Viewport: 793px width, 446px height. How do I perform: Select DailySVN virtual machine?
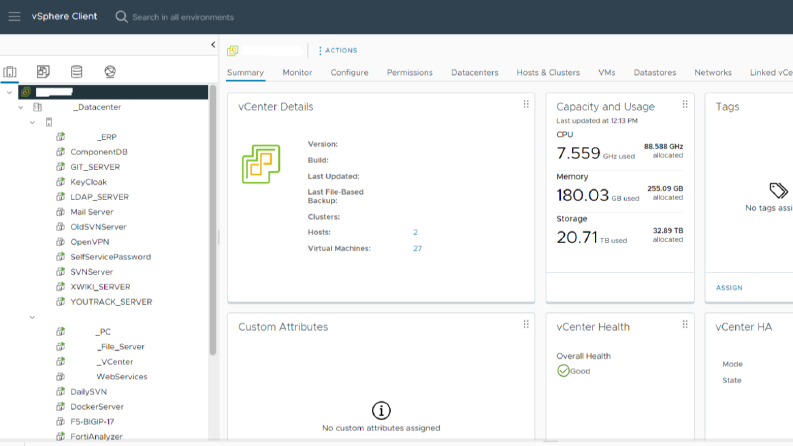point(89,391)
